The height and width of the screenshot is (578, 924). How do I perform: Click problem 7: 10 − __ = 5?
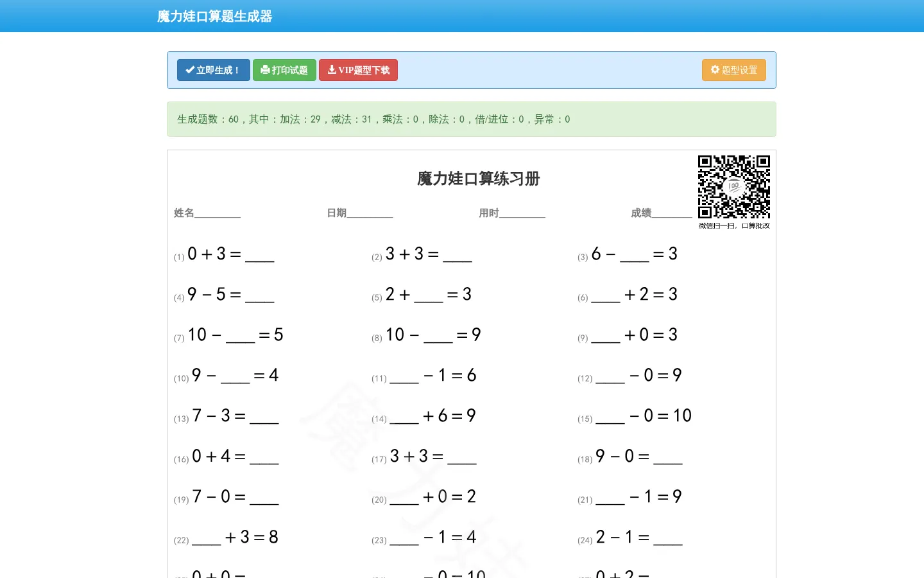pyautogui.click(x=228, y=335)
